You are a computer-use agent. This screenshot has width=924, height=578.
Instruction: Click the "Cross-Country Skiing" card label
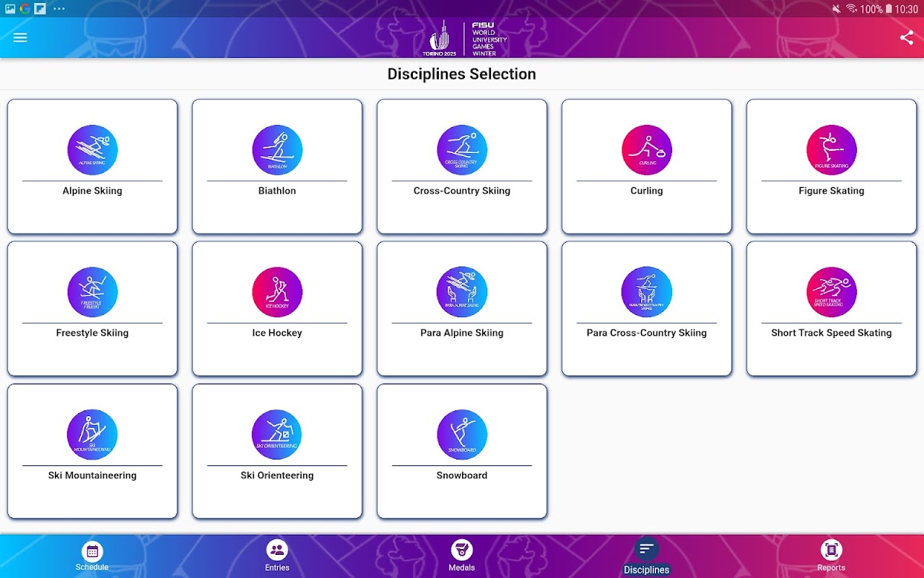coord(462,191)
